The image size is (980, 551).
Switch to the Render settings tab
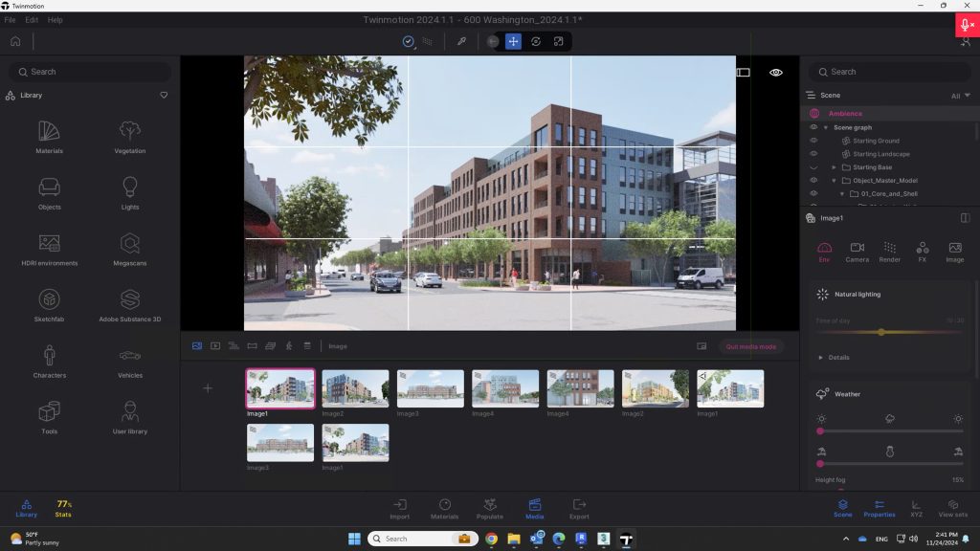click(889, 252)
